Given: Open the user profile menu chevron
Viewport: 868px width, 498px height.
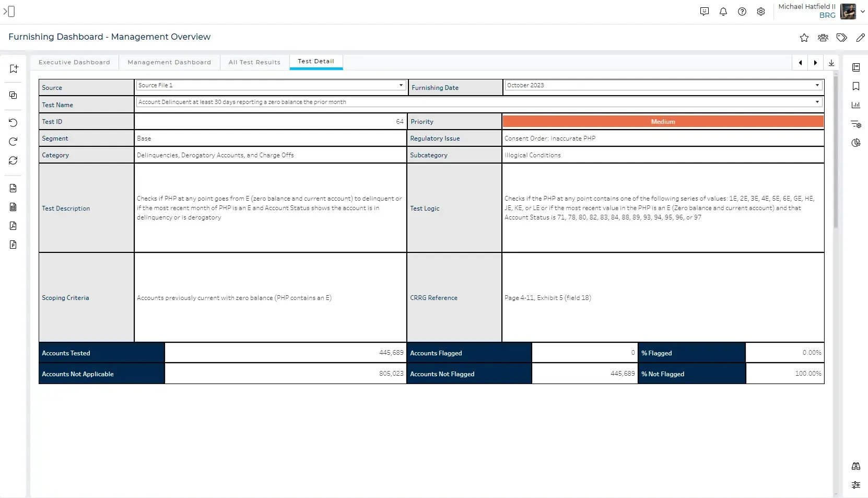Looking at the screenshot, I should click(862, 11).
